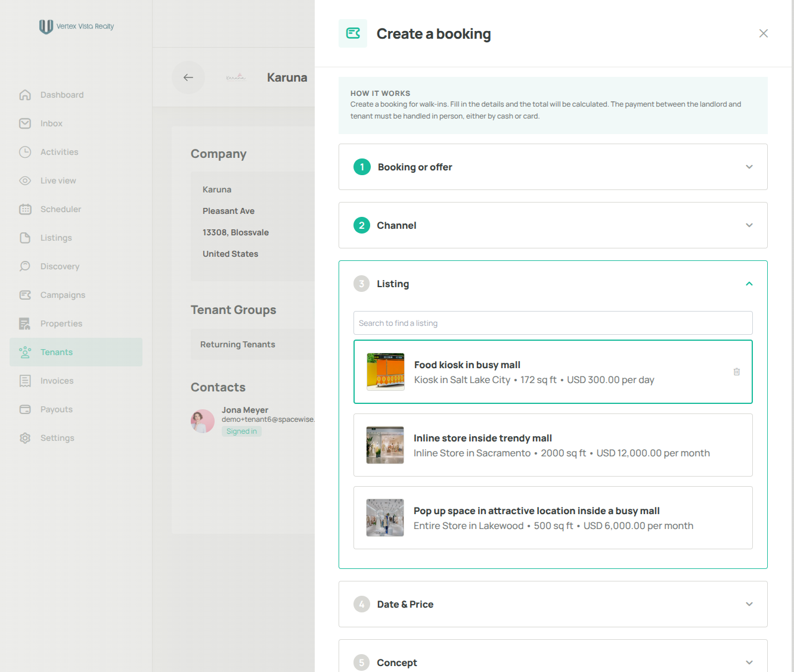Viewport: 794px width, 672px height.
Task: Click the Invoices receipt icon
Action: point(25,381)
